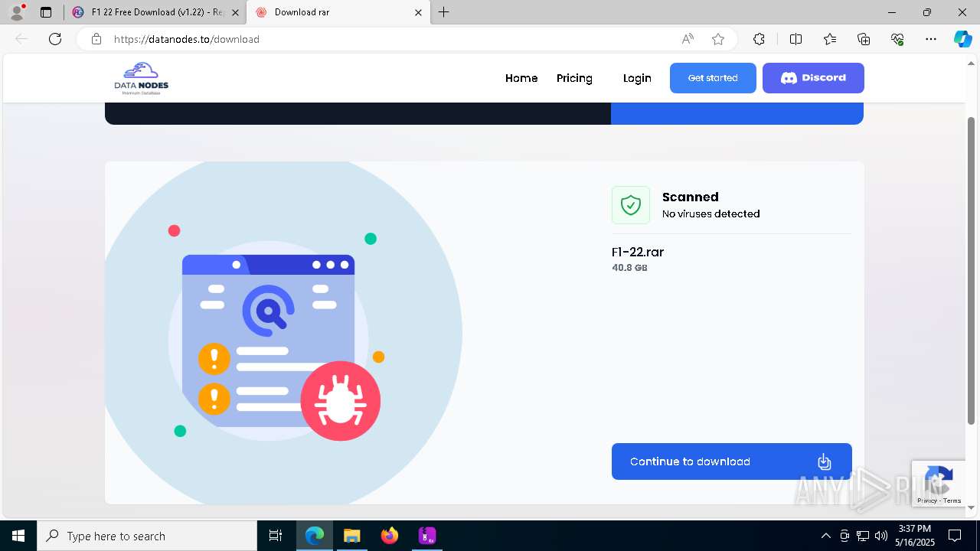Open Edge Settings and more menu
Viewport: 980px width, 551px height.
(931, 39)
